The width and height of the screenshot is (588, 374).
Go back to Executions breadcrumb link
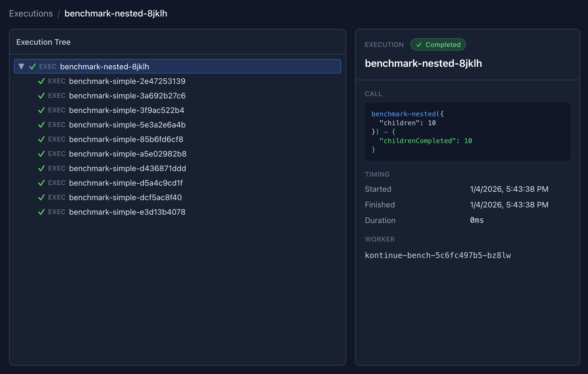click(31, 13)
